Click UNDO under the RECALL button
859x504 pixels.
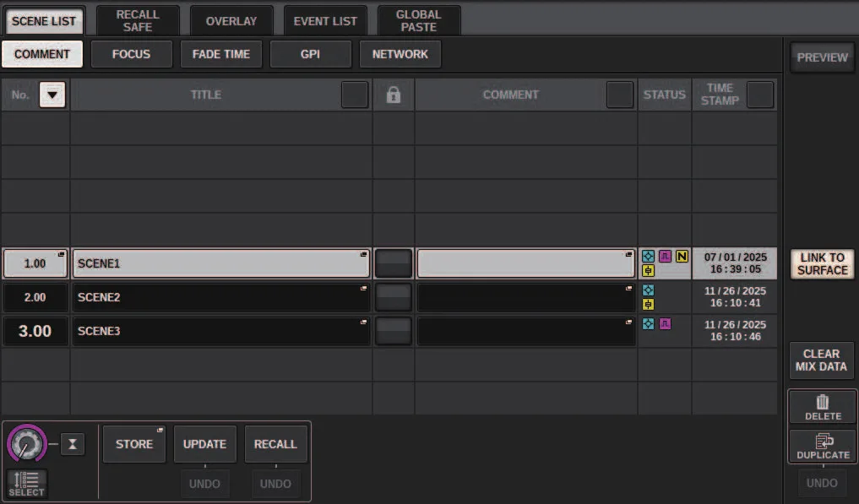click(x=275, y=484)
